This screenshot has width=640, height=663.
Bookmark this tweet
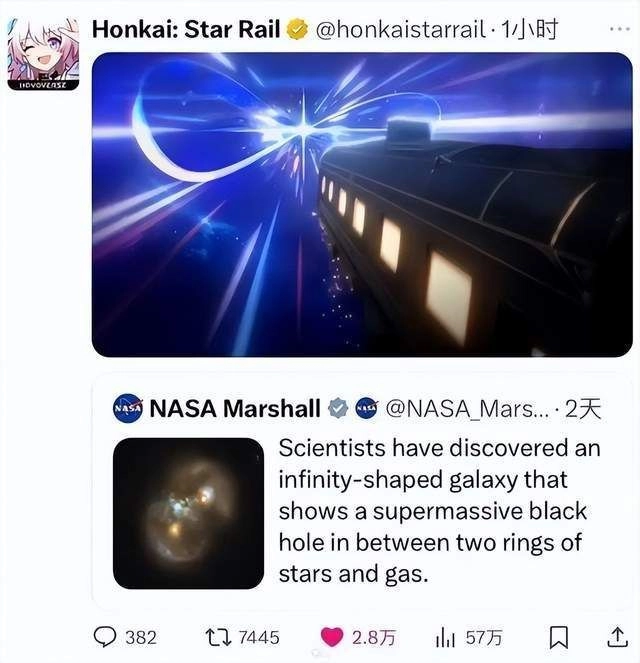pyautogui.click(x=561, y=637)
